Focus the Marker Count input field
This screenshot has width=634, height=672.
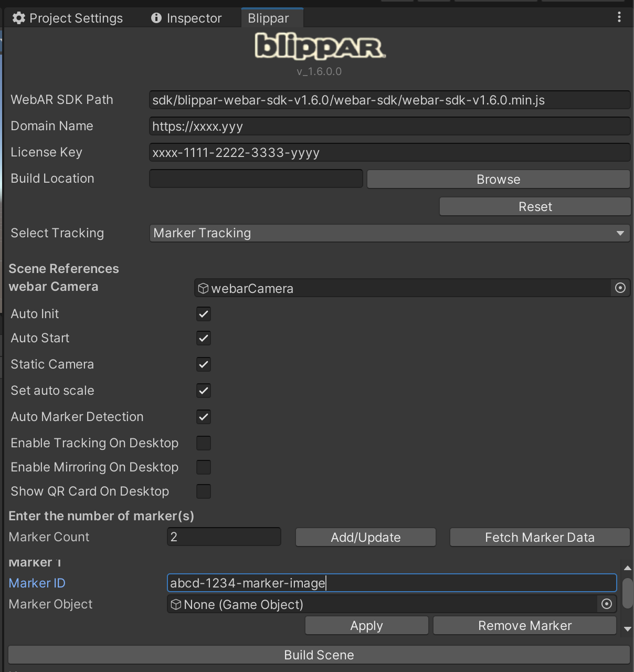[224, 537]
